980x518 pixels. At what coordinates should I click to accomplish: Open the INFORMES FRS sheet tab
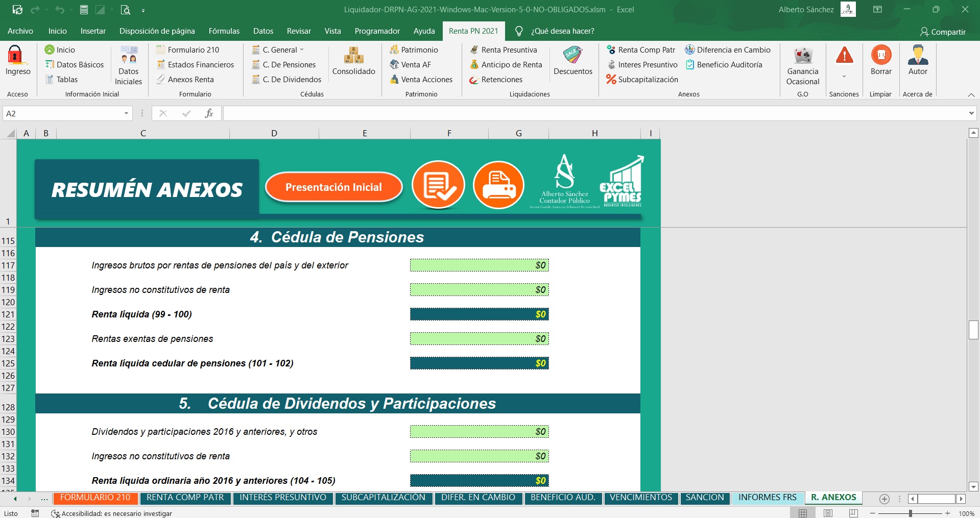(x=768, y=498)
